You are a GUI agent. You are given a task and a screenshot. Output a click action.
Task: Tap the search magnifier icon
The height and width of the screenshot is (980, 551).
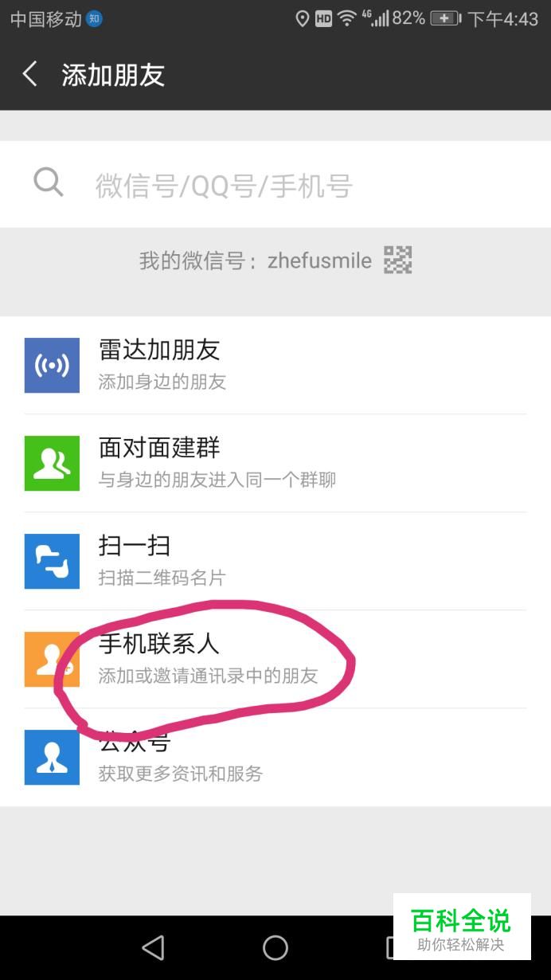pyautogui.click(x=48, y=182)
